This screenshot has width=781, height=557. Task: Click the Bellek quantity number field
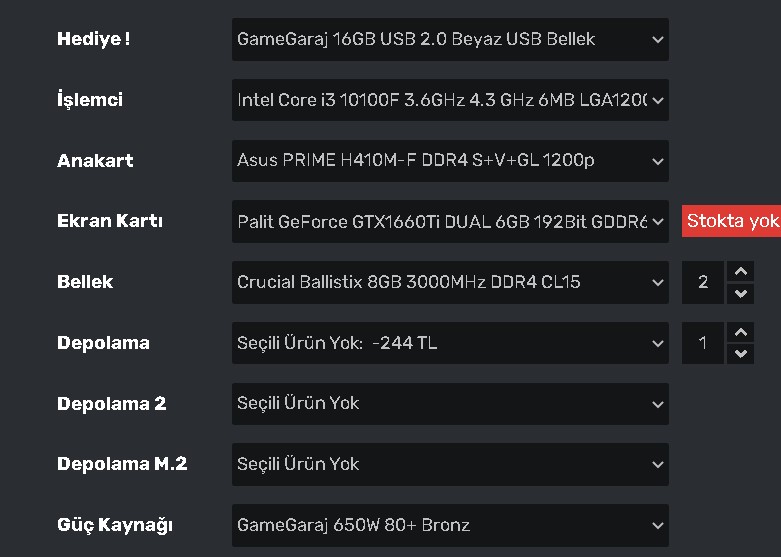pyautogui.click(x=703, y=282)
